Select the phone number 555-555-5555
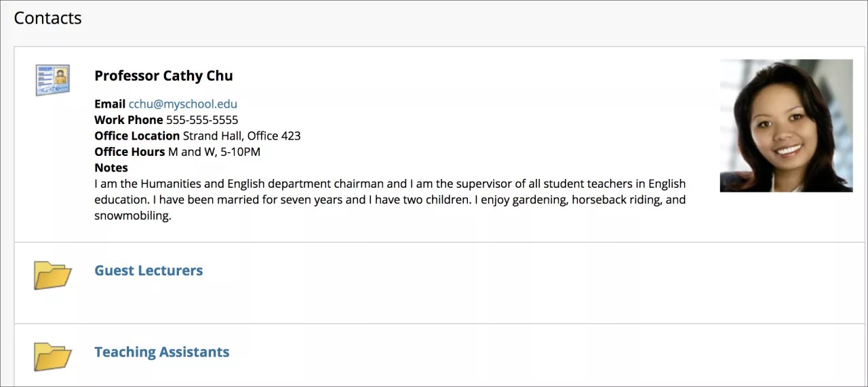This screenshot has height=387, width=868. tap(202, 120)
